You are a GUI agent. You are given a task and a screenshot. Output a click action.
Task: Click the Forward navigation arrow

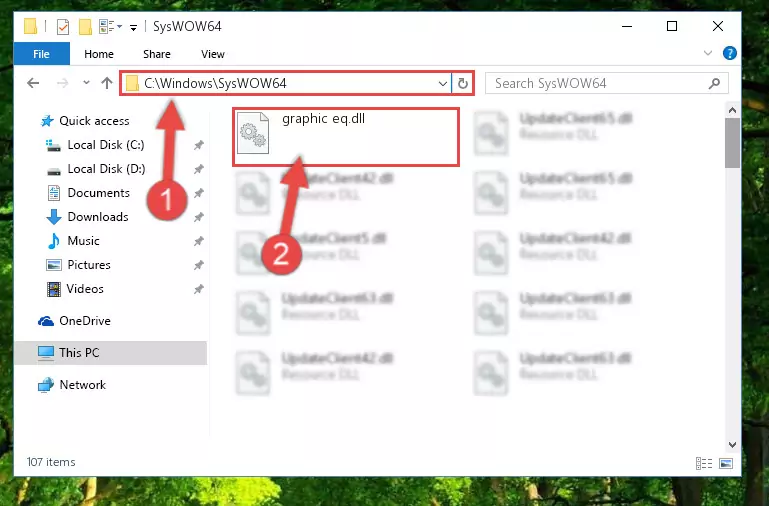coord(62,83)
